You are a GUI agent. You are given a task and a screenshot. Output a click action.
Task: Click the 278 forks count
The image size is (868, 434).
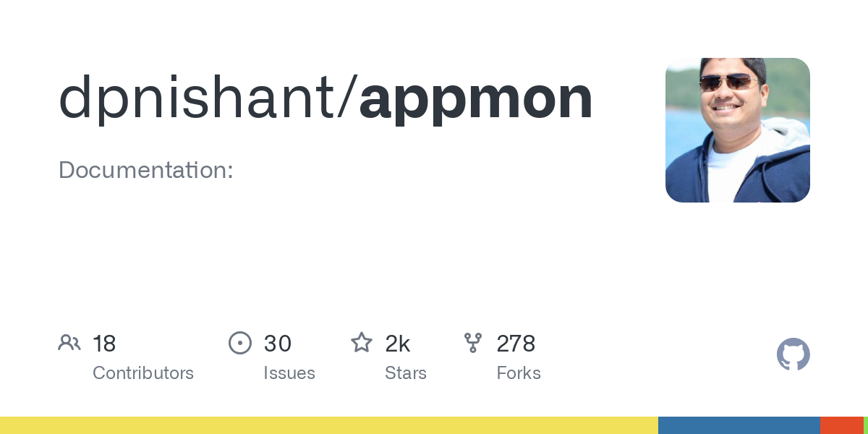[x=516, y=344]
